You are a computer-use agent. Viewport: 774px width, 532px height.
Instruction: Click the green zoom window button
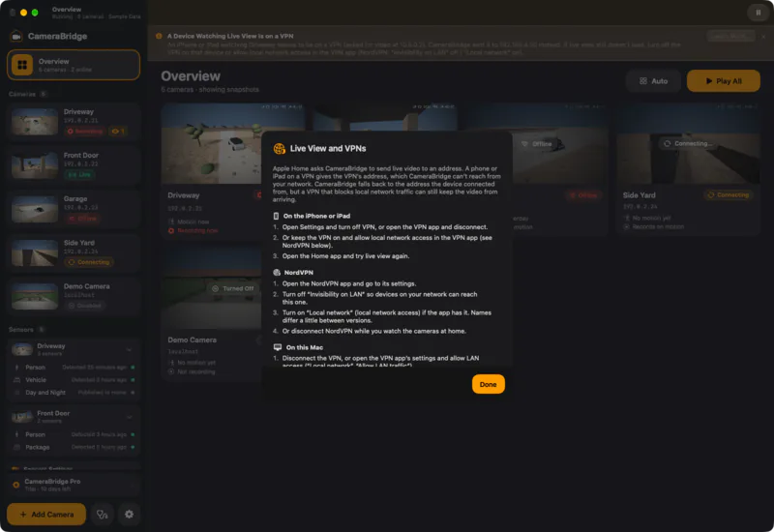(35, 13)
